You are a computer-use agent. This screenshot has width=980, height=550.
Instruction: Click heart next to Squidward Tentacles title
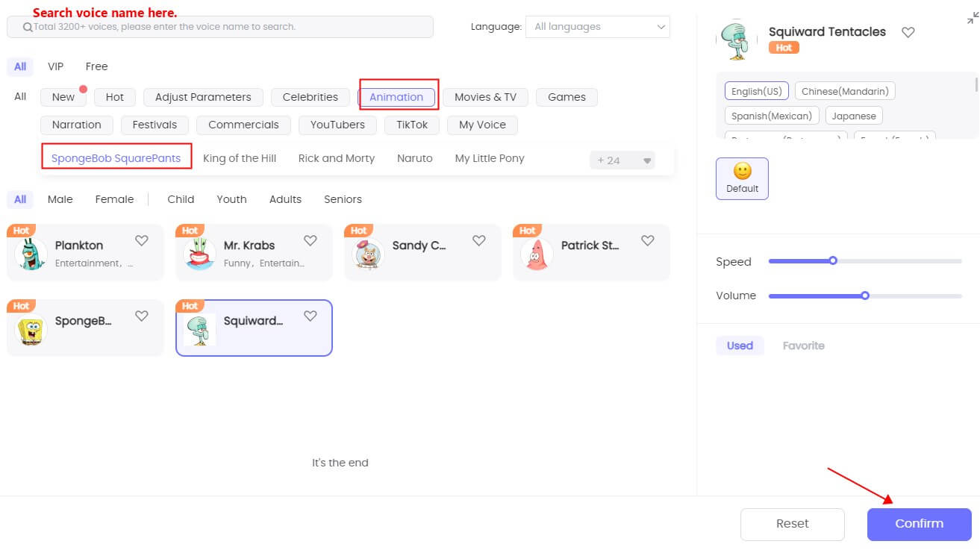click(908, 32)
